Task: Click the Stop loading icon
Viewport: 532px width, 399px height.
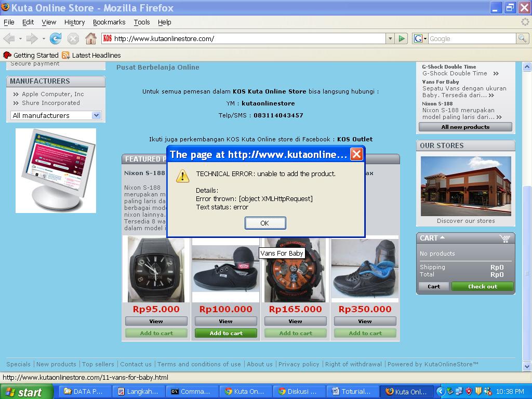Action: (x=73, y=38)
